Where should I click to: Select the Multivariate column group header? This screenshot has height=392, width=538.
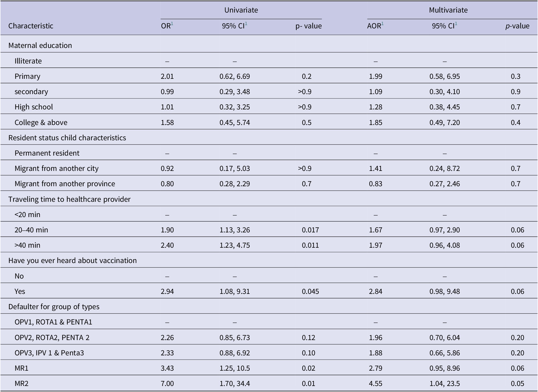click(x=448, y=10)
